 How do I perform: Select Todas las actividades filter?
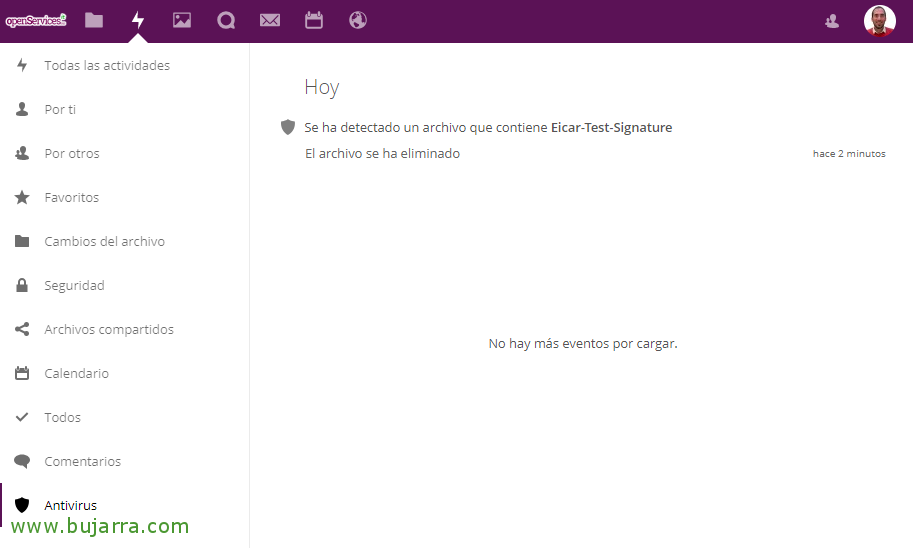click(107, 66)
